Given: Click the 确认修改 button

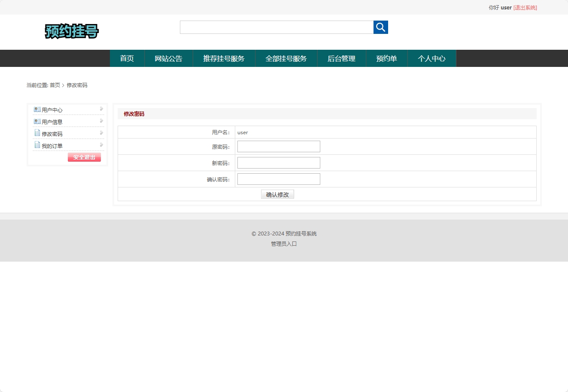Looking at the screenshot, I should click(x=277, y=194).
